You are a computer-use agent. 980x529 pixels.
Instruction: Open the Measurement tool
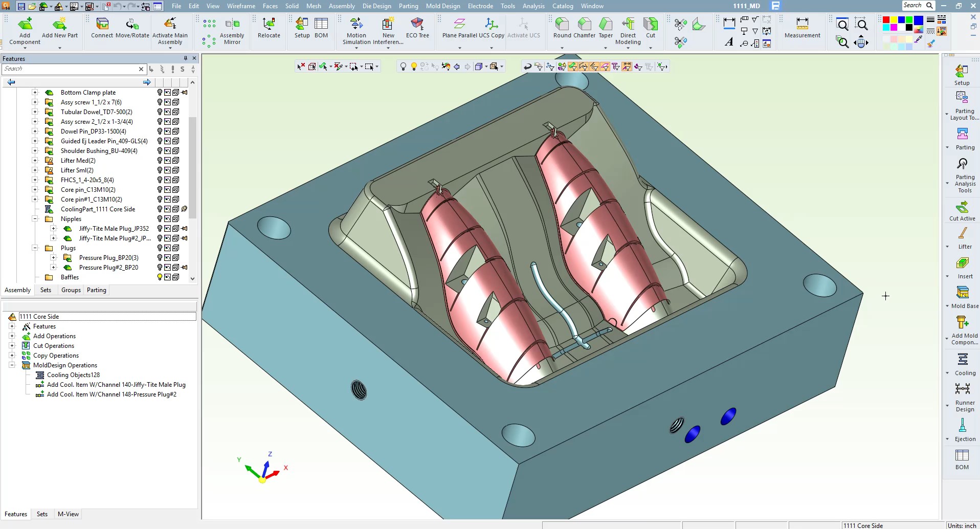click(802, 25)
